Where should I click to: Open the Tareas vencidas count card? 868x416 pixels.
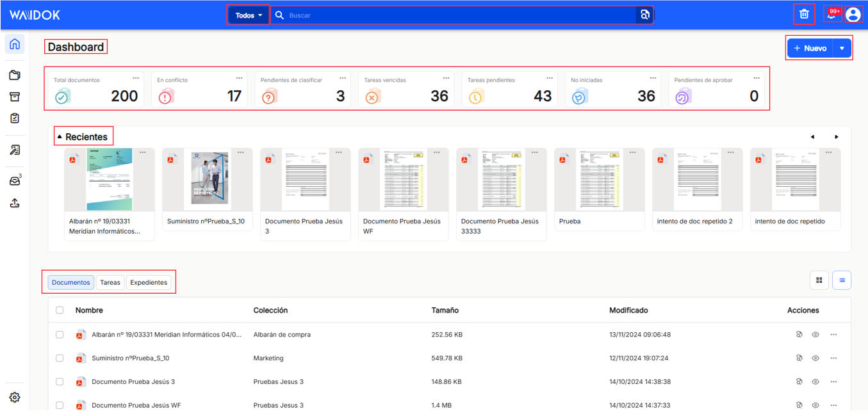coord(406,89)
